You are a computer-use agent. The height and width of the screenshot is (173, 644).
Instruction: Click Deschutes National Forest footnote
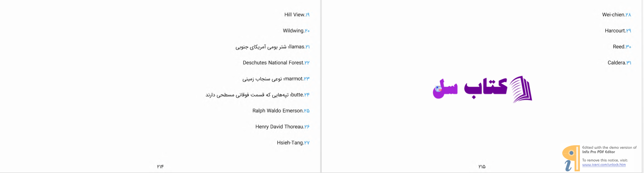point(276,63)
